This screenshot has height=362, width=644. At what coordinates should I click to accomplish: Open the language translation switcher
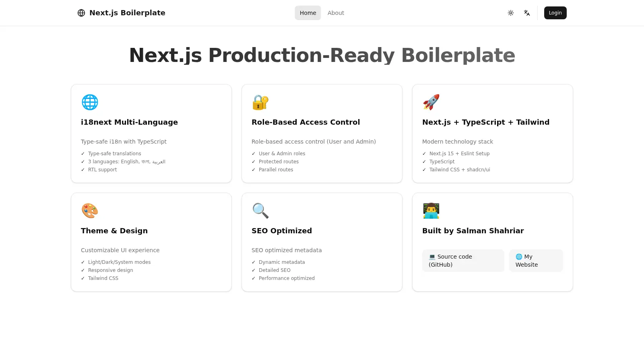tap(527, 13)
